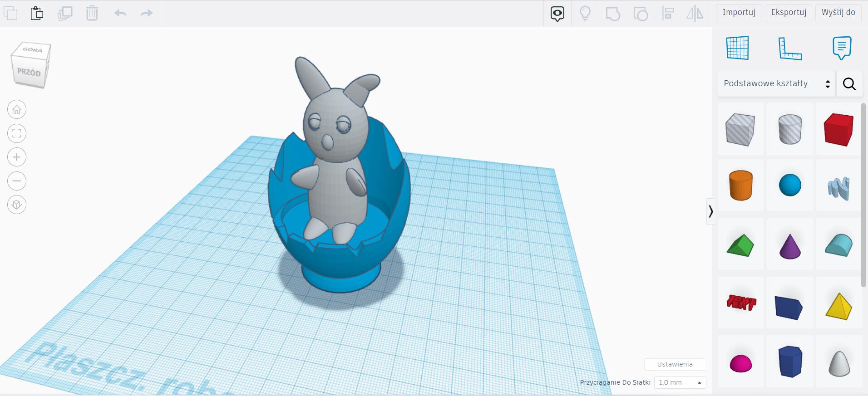Image resolution: width=868 pixels, height=396 pixels.
Task: Click the home view button
Action: coord(17,110)
